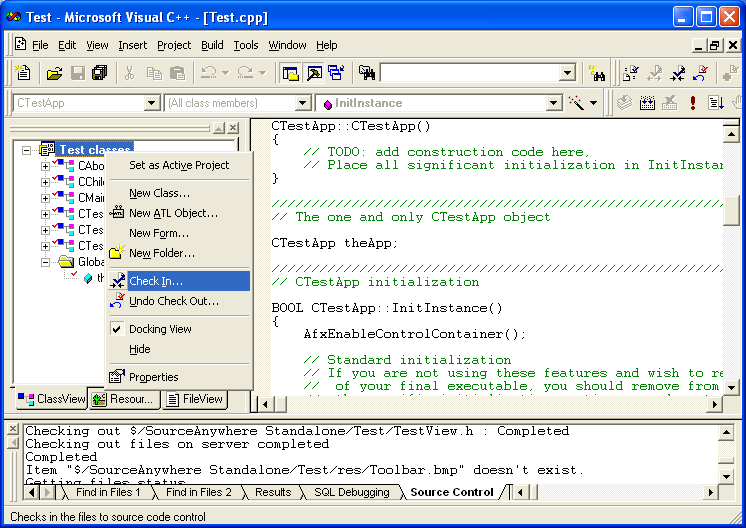Click the code editor vertical scrollbar thumb
Viewport: 746px width, 528px height.
point(731,209)
